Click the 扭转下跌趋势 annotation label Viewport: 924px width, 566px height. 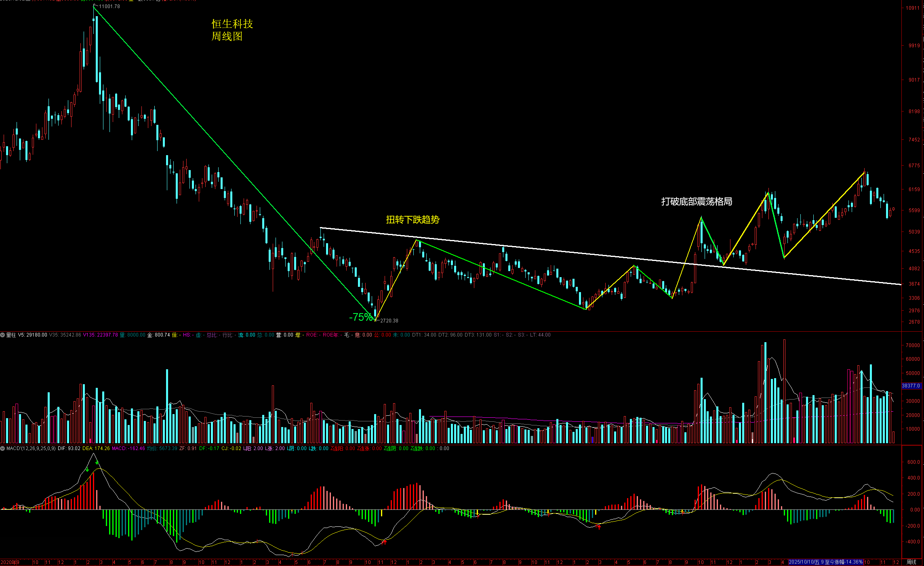413,219
